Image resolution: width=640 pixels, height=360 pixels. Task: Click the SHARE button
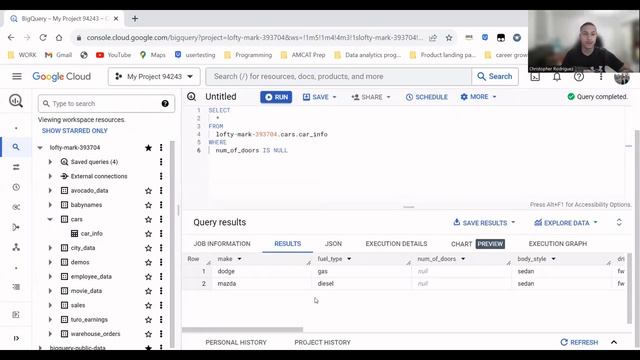coord(371,97)
